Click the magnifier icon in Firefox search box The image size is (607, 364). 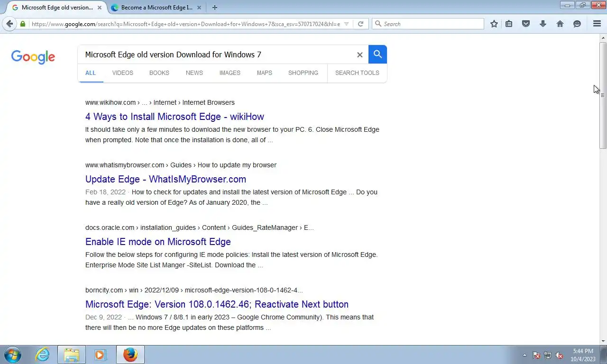[378, 24]
